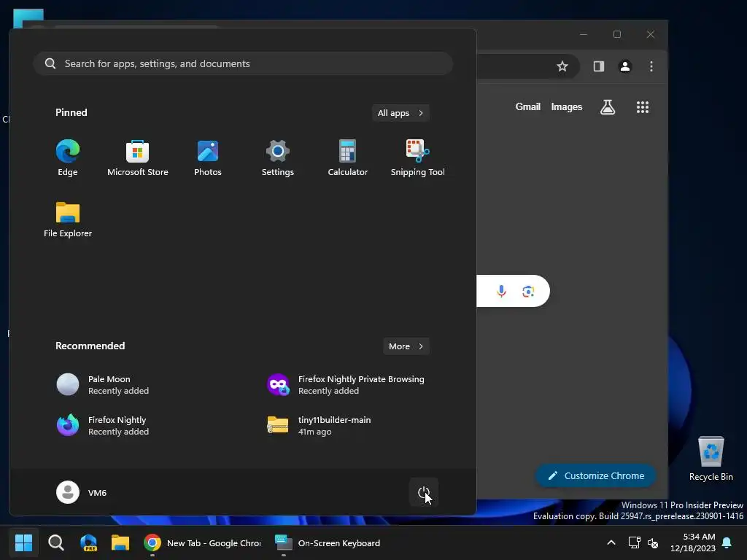Open network status tray icon
The width and height of the screenshot is (747, 560).
[634, 542]
